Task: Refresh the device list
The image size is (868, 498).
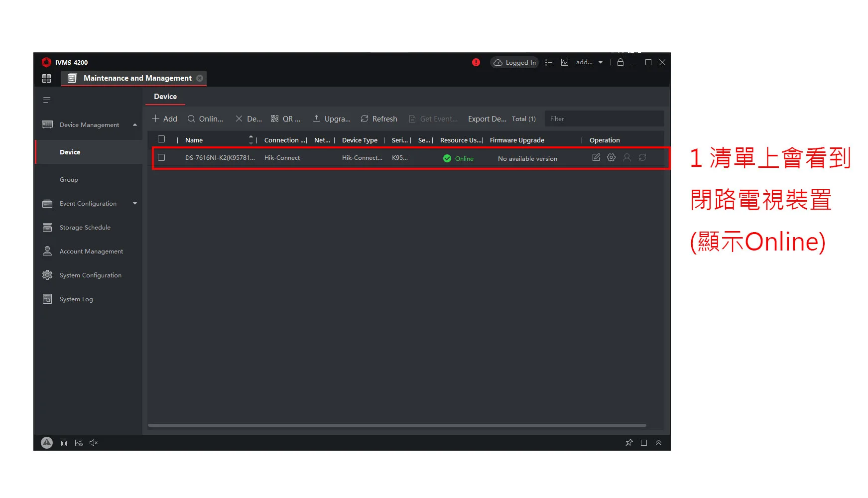Action: pos(379,119)
